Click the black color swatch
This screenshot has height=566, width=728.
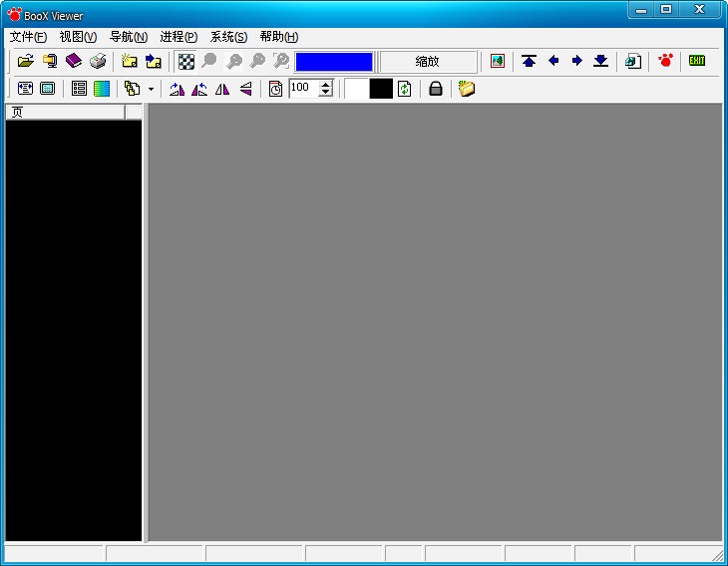(x=381, y=89)
